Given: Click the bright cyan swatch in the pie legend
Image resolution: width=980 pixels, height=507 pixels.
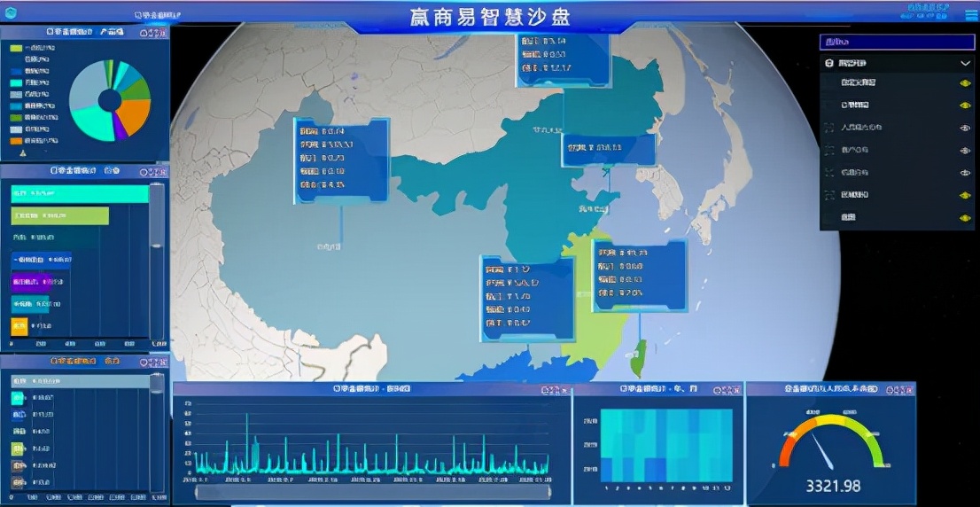Looking at the screenshot, I should click(x=16, y=82).
